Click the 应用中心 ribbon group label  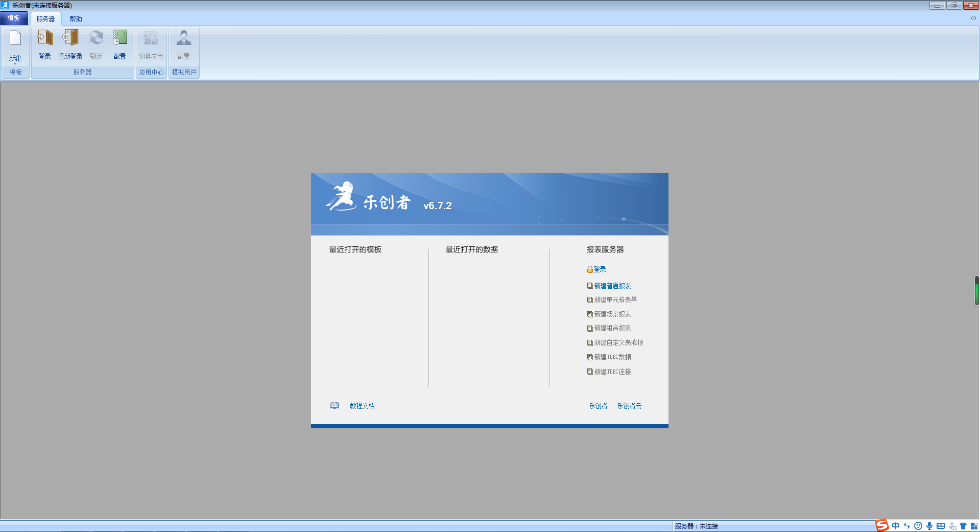coord(152,72)
